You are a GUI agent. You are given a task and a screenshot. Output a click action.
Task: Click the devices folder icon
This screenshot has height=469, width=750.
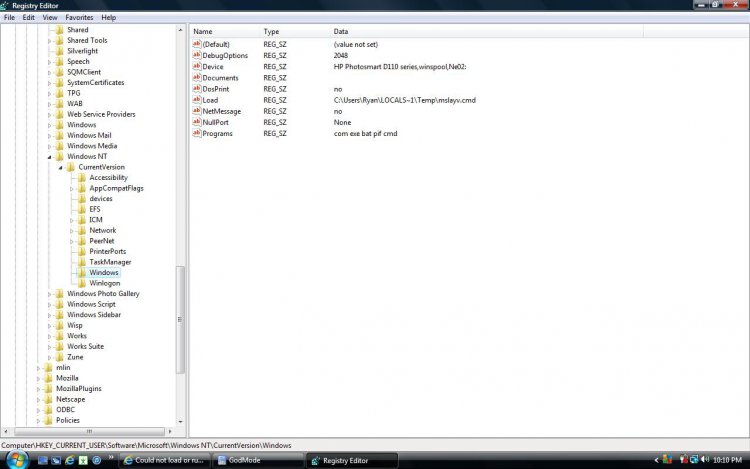[x=82, y=198]
